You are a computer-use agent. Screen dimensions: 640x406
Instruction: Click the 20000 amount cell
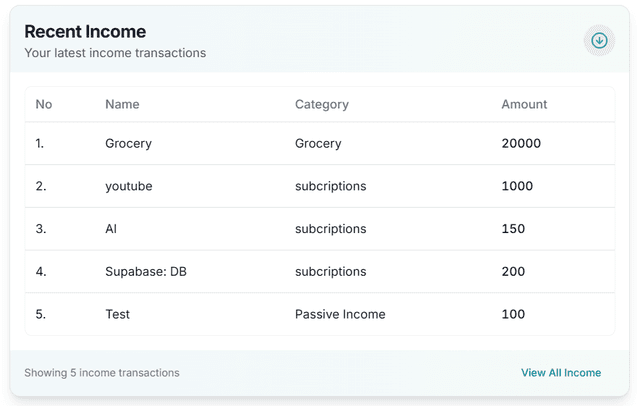click(521, 144)
